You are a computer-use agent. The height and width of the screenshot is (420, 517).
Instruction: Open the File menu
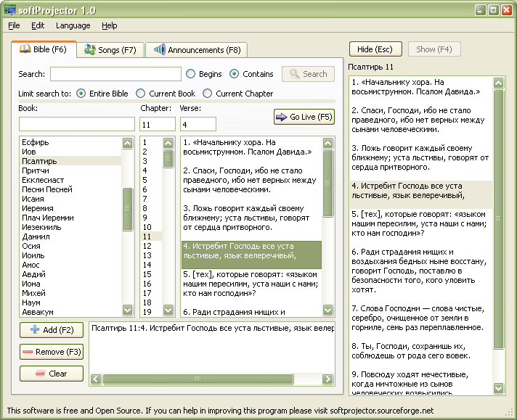pyautogui.click(x=14, y=25)
